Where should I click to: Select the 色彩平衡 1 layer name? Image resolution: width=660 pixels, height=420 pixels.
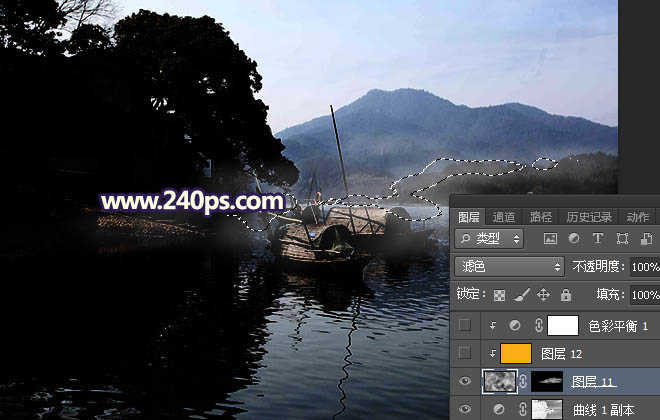tap(618, 326)
